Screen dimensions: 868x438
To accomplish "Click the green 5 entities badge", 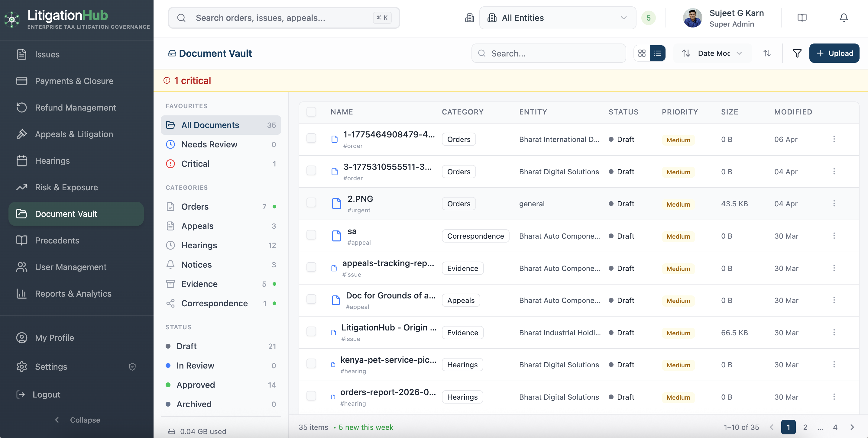I will 648,18.
